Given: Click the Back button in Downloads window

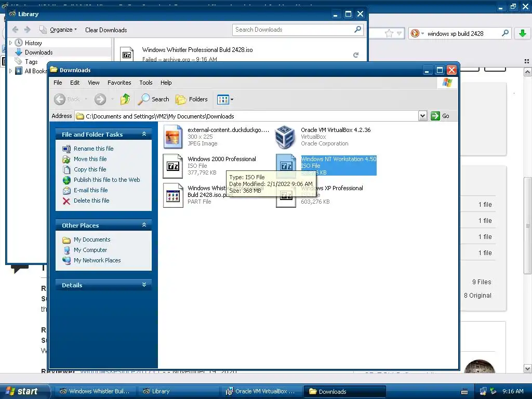Looking at the screenshot, I should coord(67,99).
